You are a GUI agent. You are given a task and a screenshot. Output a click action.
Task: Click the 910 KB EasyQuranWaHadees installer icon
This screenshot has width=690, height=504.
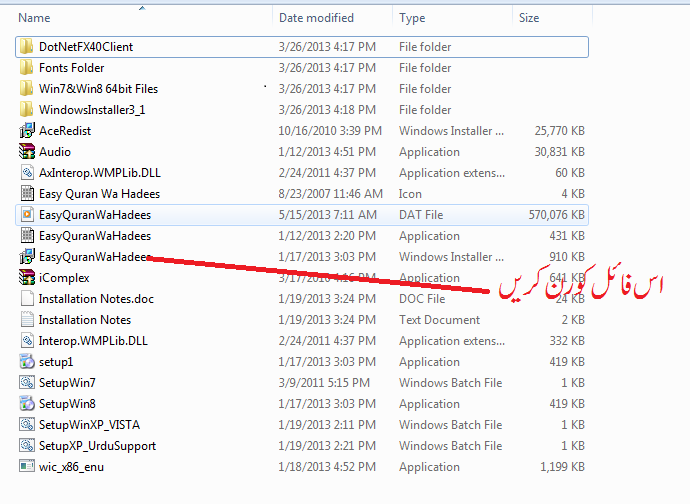(27, 257)
